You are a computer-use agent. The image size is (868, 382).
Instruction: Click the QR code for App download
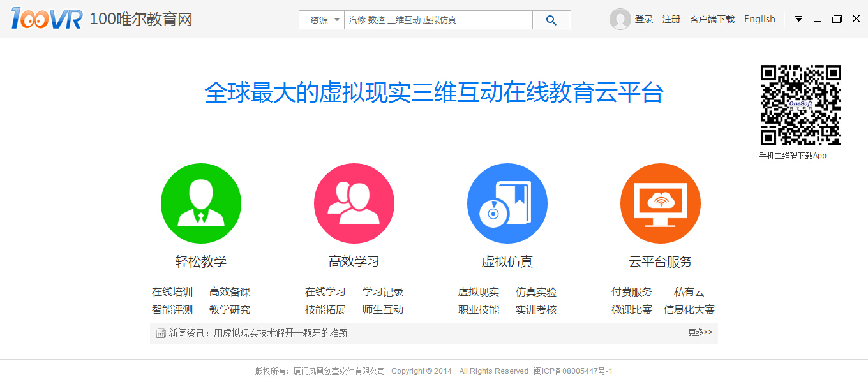coord(800,105)
